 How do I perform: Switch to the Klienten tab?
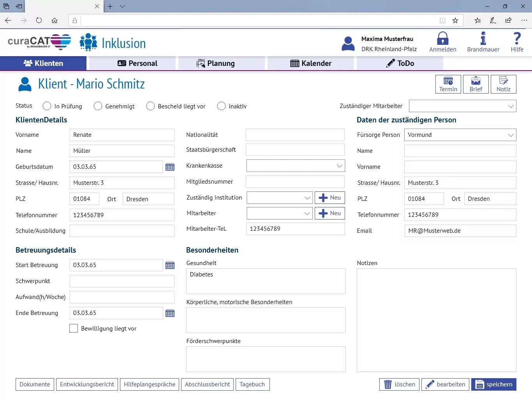[x=43, y=63]
